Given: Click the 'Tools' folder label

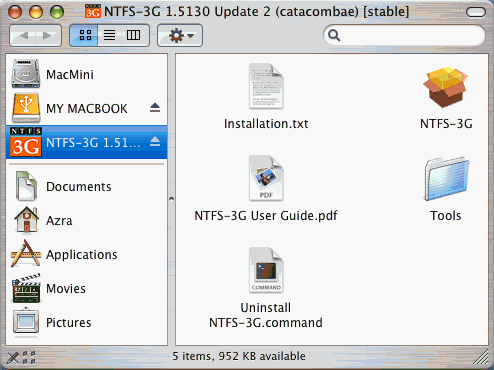Looking at the screenshot, I should tap(446, 216).
